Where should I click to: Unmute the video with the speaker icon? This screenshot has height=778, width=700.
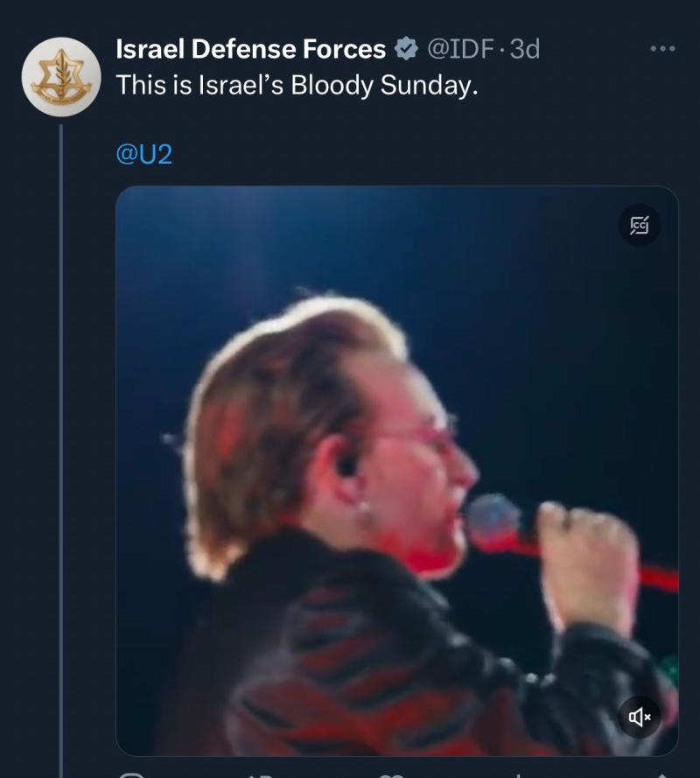640,718
